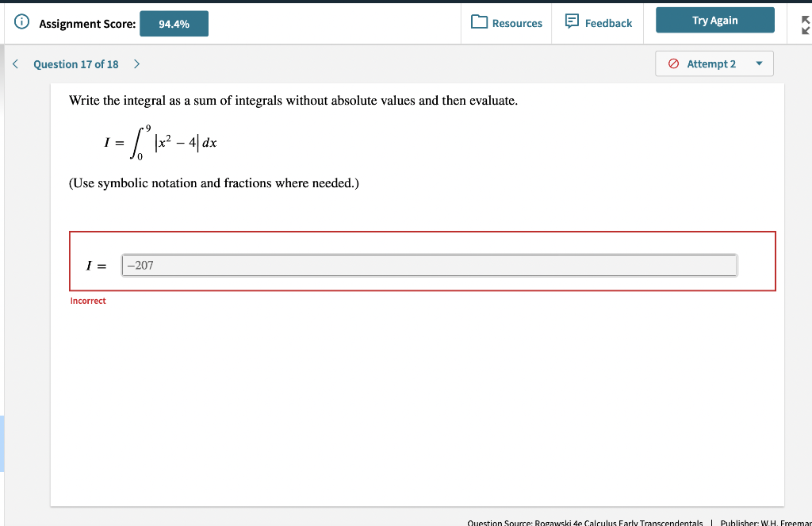Select the Question 17 of 18 label
The height and width of the screenshot is (526, 812).
click(75, 63)
